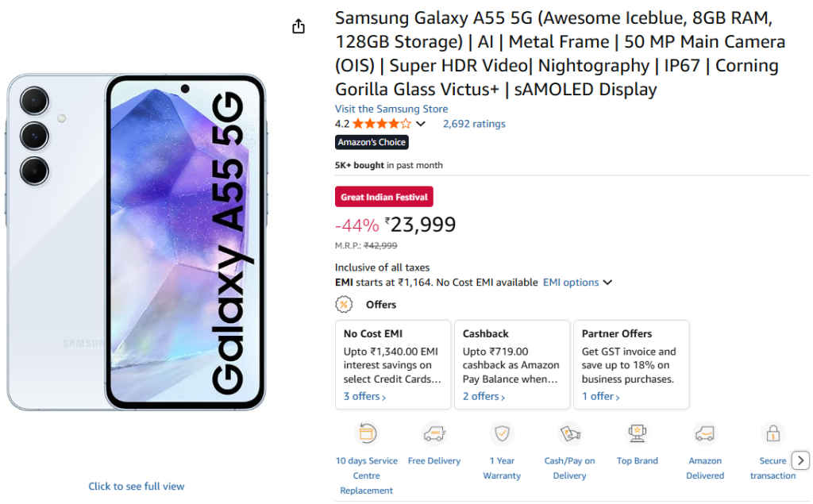Click to see full view of product image
Screen dimensions: 813x504
point(136,486)
